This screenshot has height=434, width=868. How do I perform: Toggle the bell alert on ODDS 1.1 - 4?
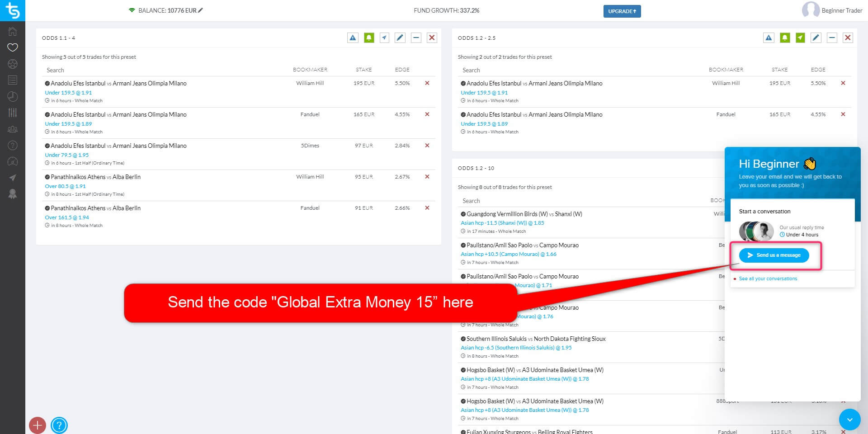(369, 38)
